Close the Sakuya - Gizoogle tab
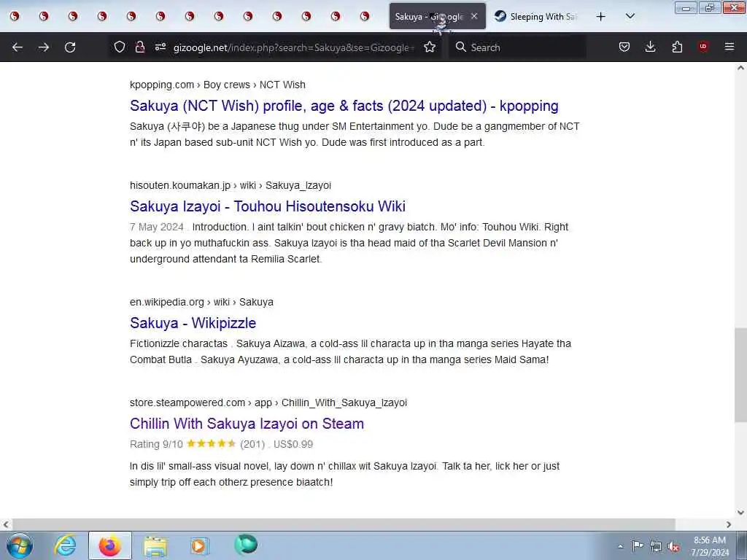This screenshot has width=747, height=560. (474, 16)
